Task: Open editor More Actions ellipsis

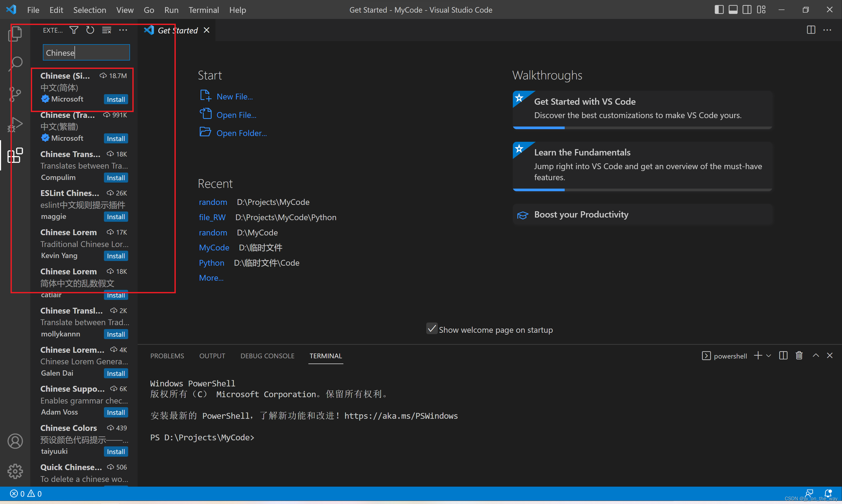Action: 827,30
